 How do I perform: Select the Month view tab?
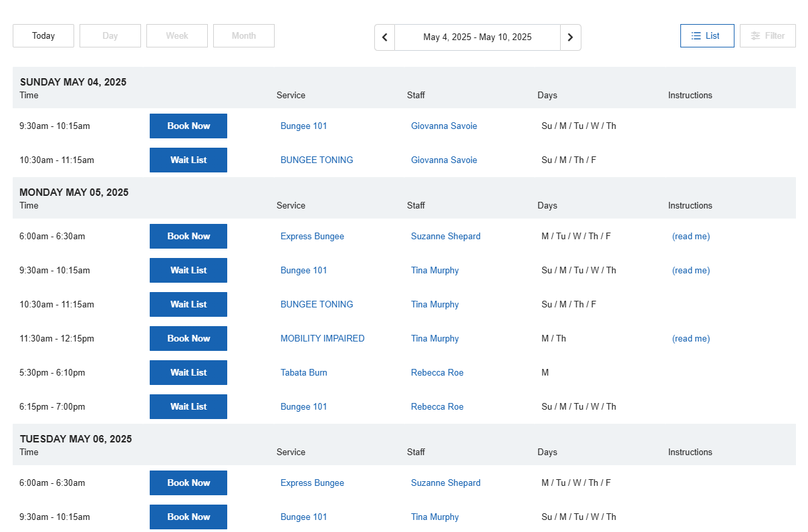pos(244,36)
